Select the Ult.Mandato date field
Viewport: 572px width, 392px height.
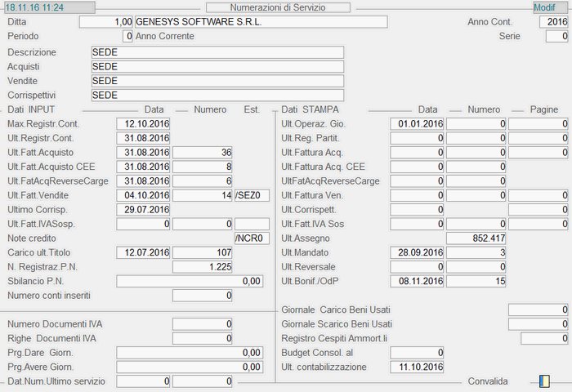coord(417,252)
